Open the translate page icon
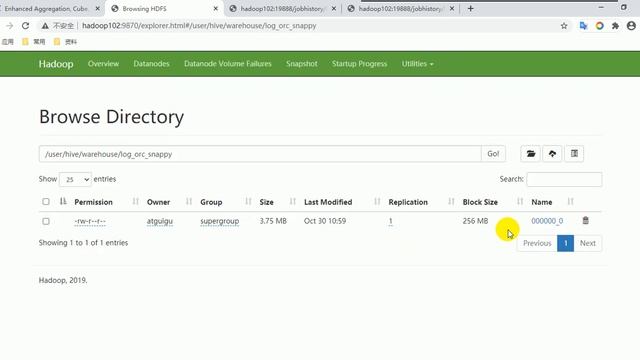 click(583, 26)
